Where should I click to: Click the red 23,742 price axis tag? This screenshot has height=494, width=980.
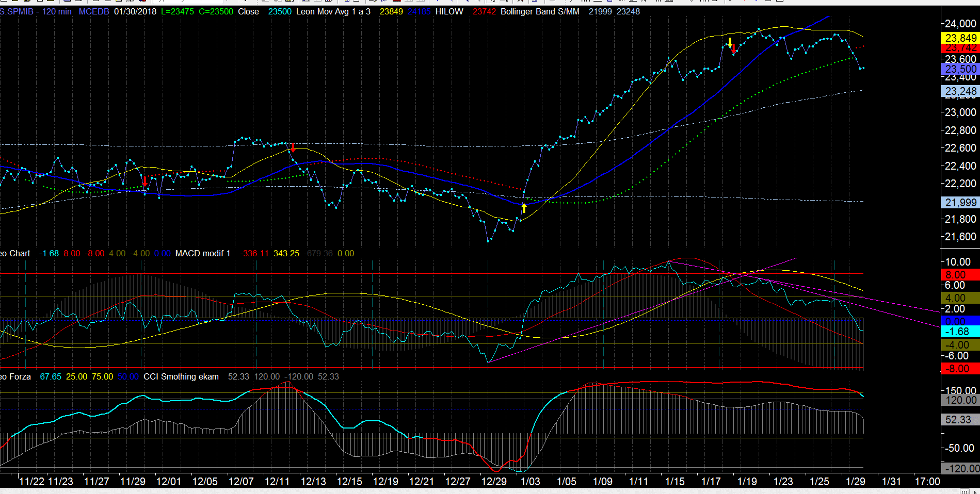coord(960,47)
